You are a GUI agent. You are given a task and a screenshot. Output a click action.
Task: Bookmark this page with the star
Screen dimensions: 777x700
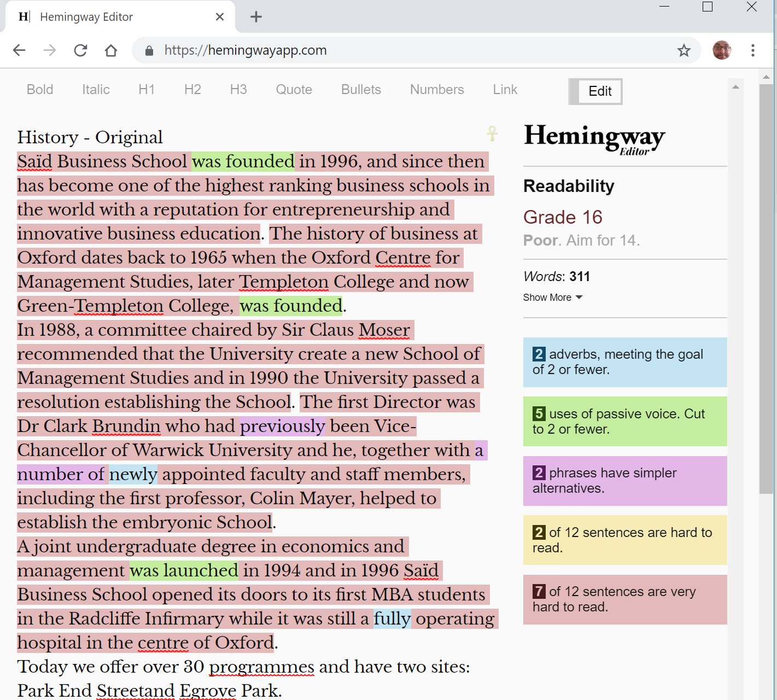point(683,51)
